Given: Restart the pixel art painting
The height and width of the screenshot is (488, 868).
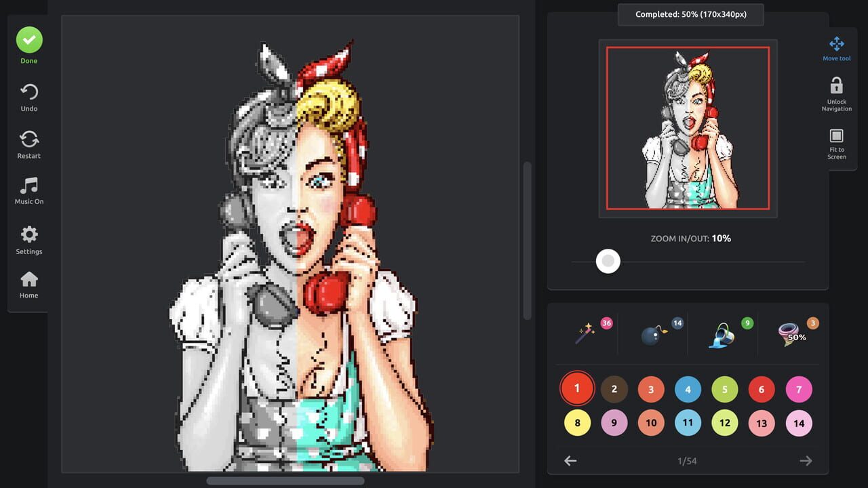Looking at the screenshot, I should click(29, 140).
